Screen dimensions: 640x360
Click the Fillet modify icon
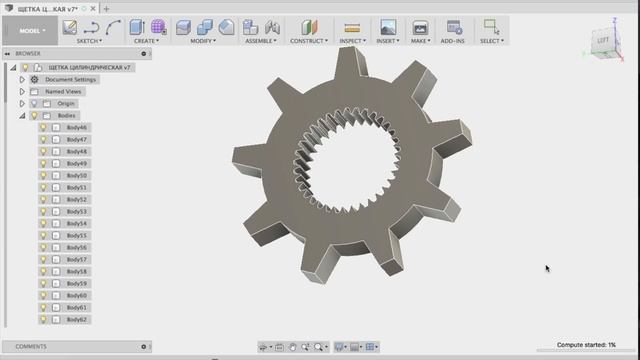[x=226, y=27]
